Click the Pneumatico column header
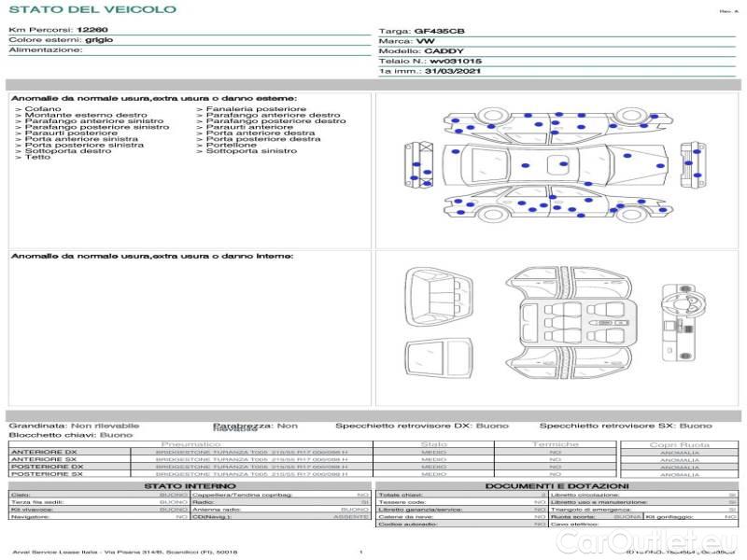Screen dimensions: 747x560 191,444
